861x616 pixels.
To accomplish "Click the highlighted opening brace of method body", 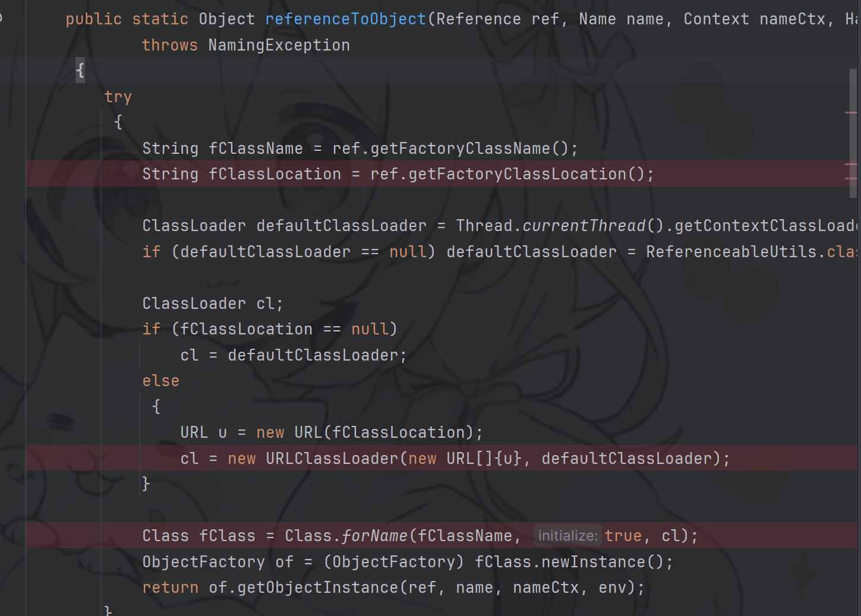I will [x=80, y=71].
